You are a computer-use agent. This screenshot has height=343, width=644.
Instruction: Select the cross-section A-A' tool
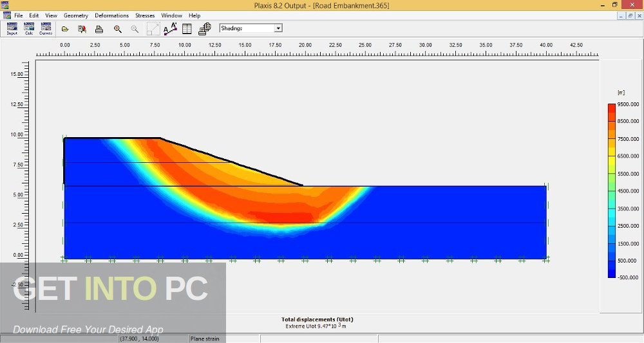tap(170, 28)
